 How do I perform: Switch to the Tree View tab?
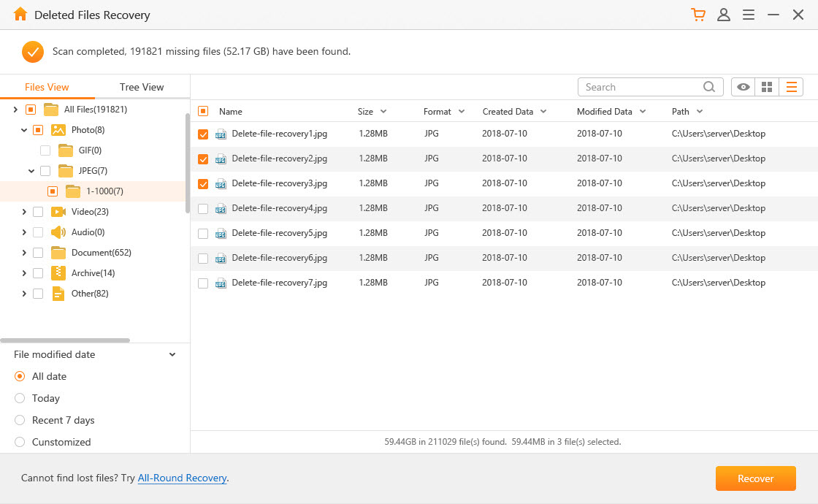142,87
